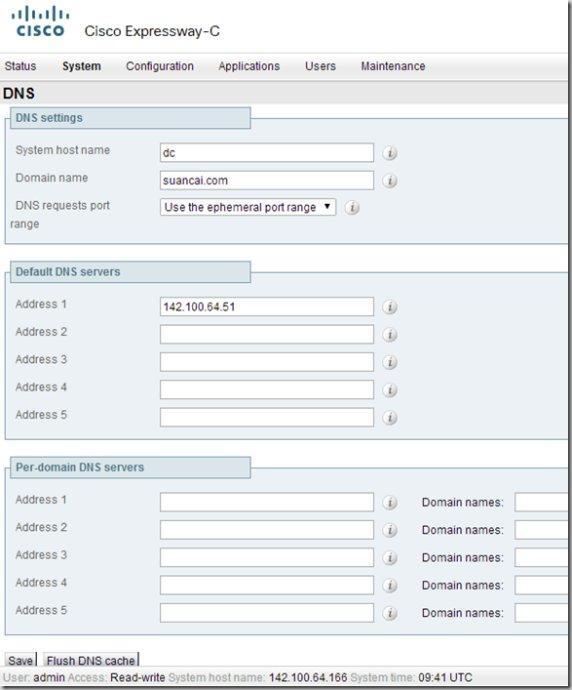
Task: Click the default DNS Address 2 field
Action: [267, 334]
